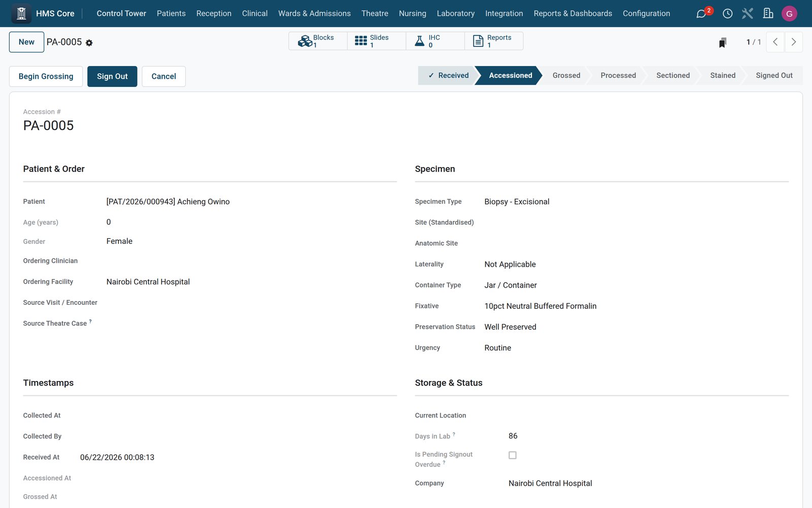
Task: Go to previous record arrow
Action: (x=775, y=42)
